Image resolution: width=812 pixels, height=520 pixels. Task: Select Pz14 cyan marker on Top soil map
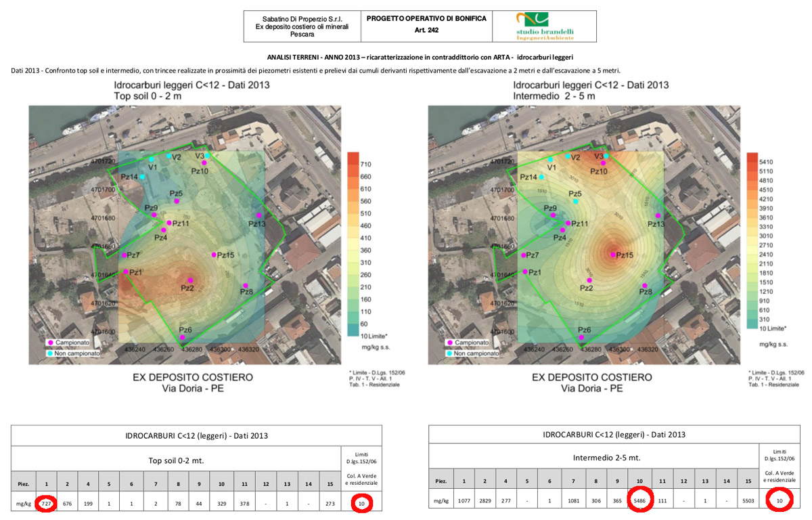point(143,177)
